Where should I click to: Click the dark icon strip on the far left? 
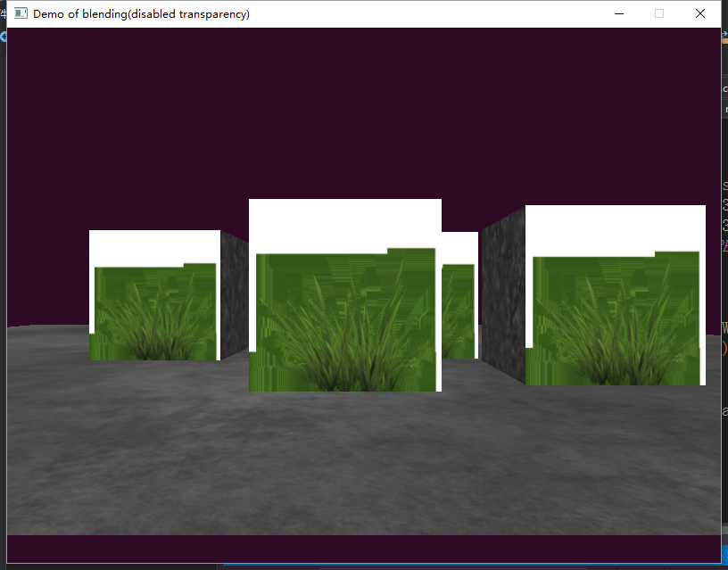(x=3, y=268)
